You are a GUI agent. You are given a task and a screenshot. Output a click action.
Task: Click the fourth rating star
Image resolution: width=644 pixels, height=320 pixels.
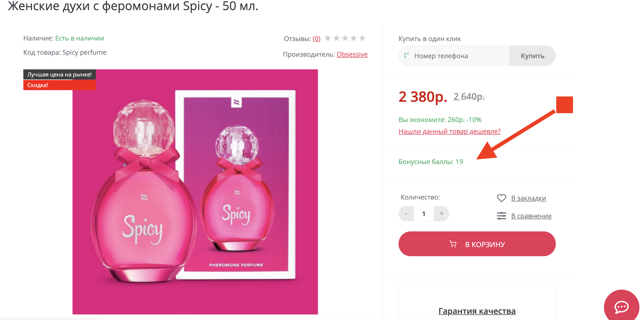[x=354, y=38]
